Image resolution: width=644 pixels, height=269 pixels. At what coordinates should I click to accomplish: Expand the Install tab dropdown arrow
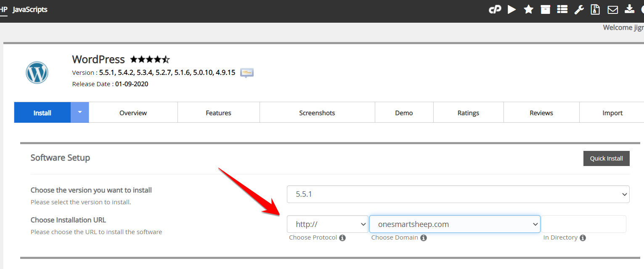pyautogui.click(x=80, y=113)
